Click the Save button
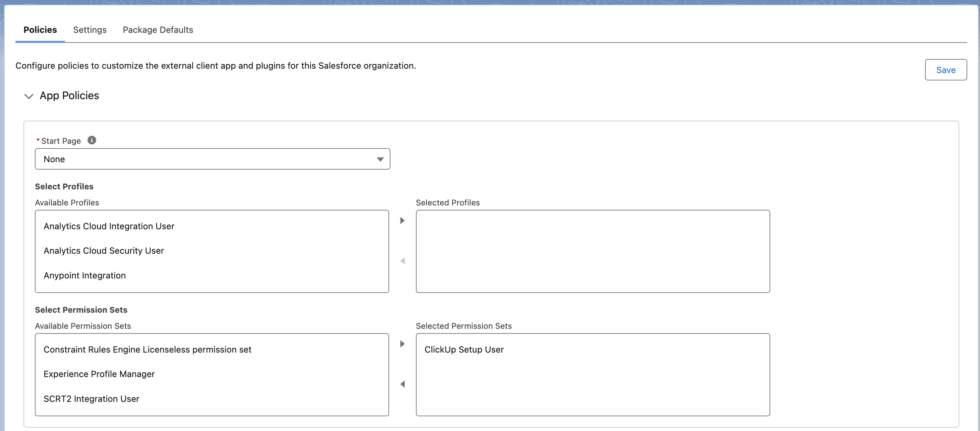980x431 pixels. tap(945, 70)
